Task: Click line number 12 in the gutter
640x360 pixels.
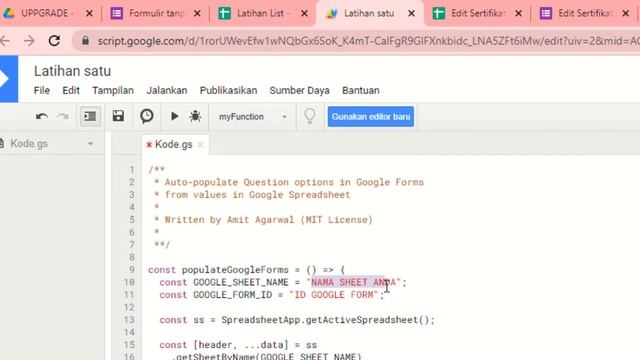Action: point(129,307)
